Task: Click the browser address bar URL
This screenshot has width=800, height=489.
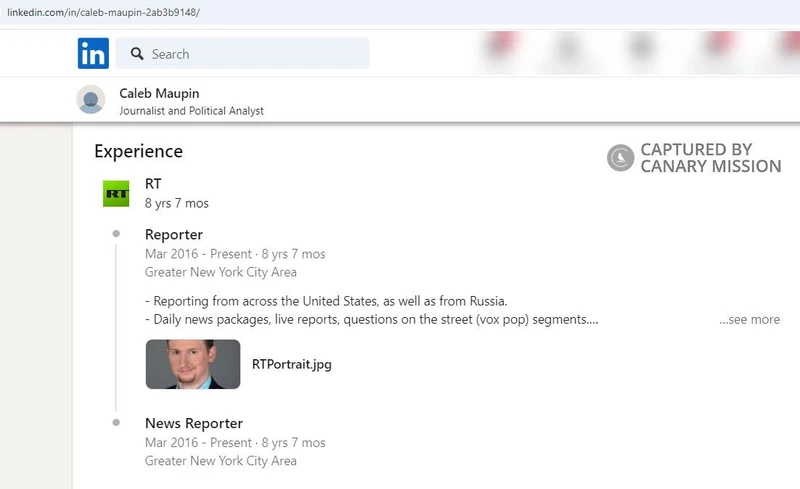Action: pyautogui.click(x=103, y=12)
